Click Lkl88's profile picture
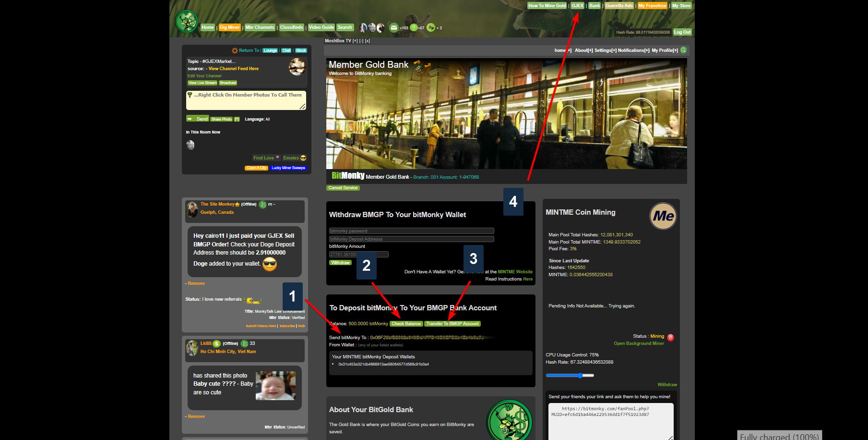 tap(192, 348)
